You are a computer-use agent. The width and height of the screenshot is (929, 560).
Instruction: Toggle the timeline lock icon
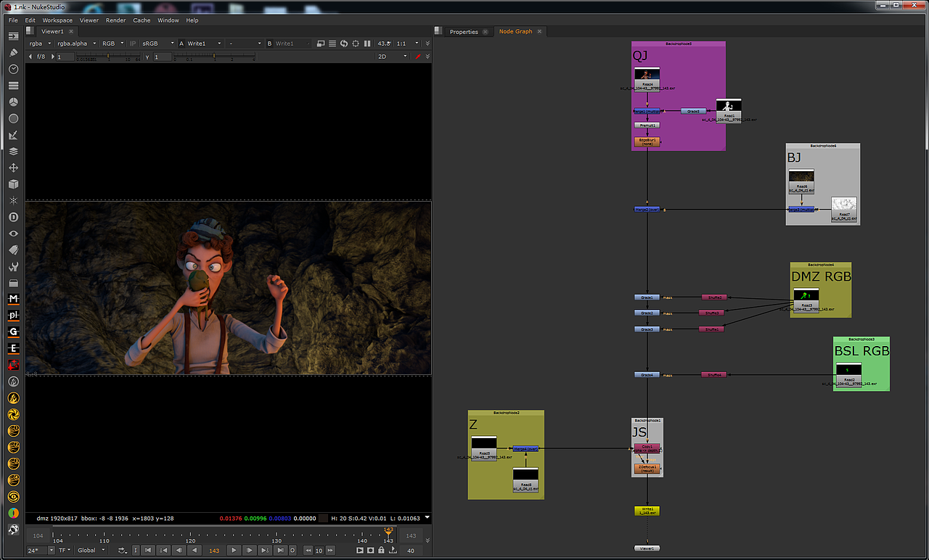[382, 551]
